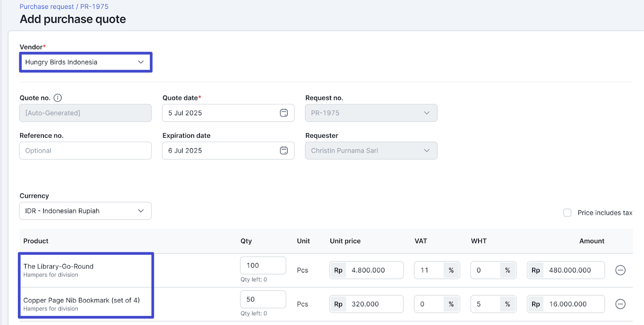Open the Currency dropdown
The height and width of the screenshot is (325, 644).
pyautogui.click(x=85, y=211)
